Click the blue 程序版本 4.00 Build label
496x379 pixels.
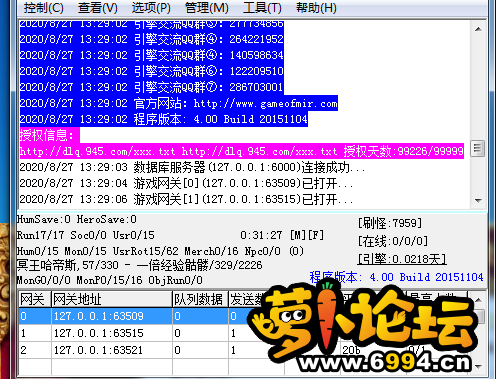396,277
